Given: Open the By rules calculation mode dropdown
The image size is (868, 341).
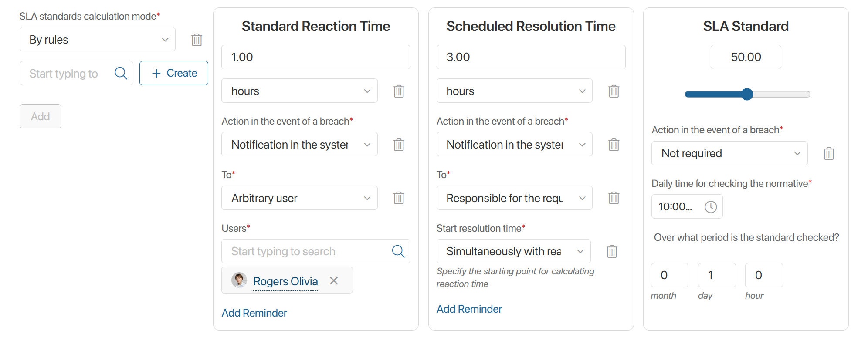Looking at the screenshot, I should coord(98,40).
